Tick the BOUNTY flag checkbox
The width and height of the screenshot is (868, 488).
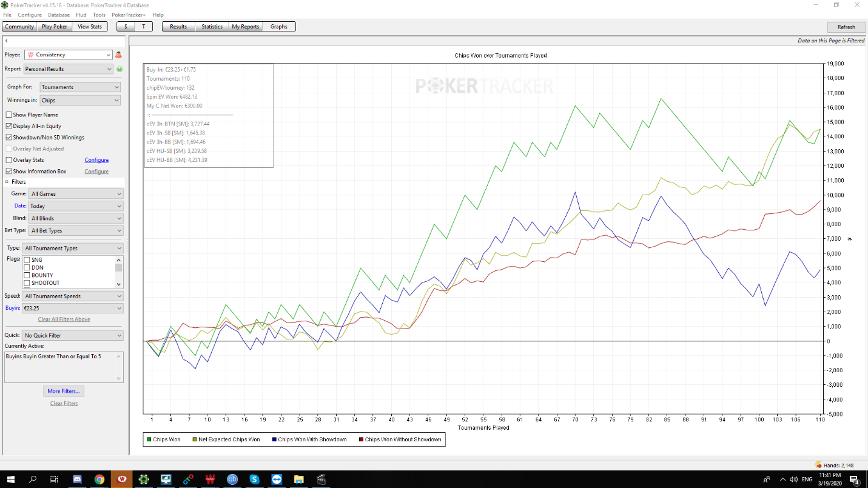coord(27,275)
